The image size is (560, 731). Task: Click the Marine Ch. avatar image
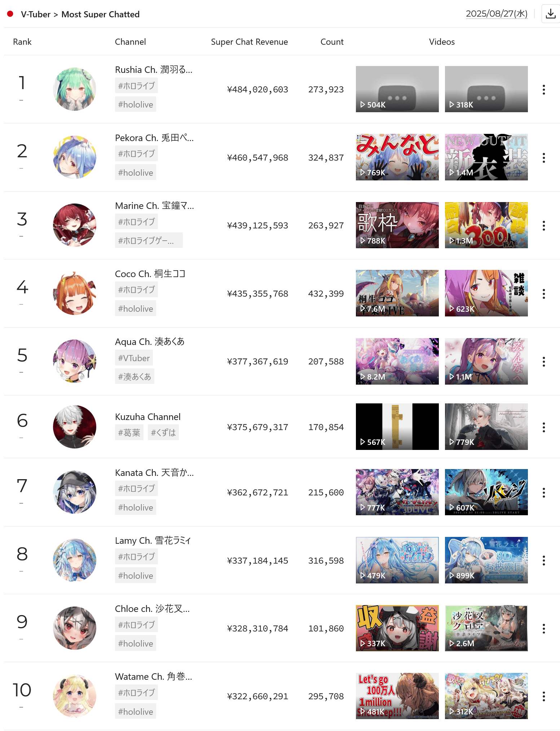pyautogui.click(x=75, y=225)
